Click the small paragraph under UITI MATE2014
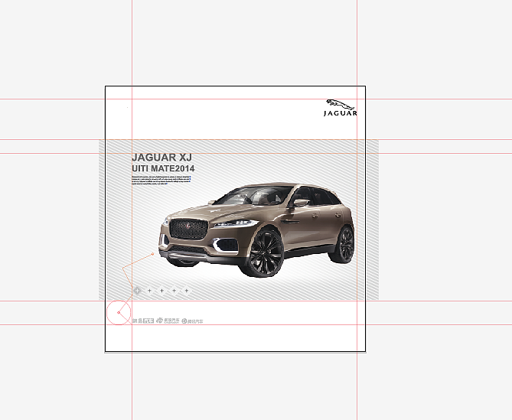 (x=161, y=181)
